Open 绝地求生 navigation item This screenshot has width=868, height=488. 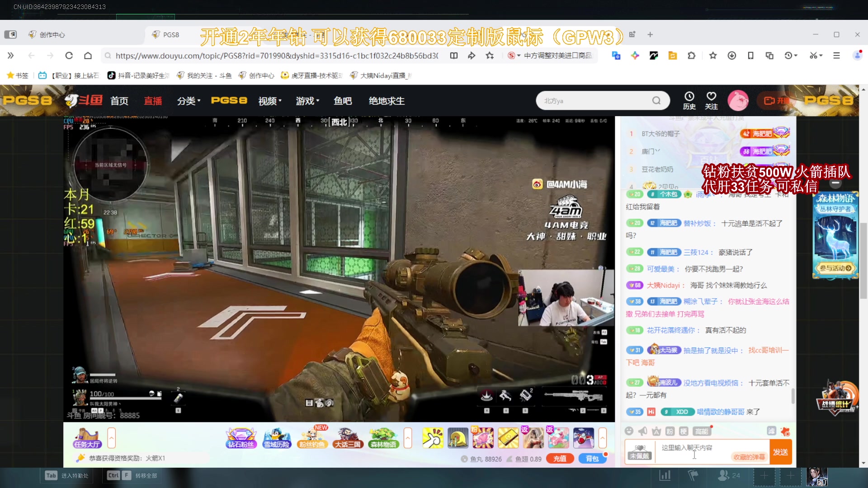(387, 101)
